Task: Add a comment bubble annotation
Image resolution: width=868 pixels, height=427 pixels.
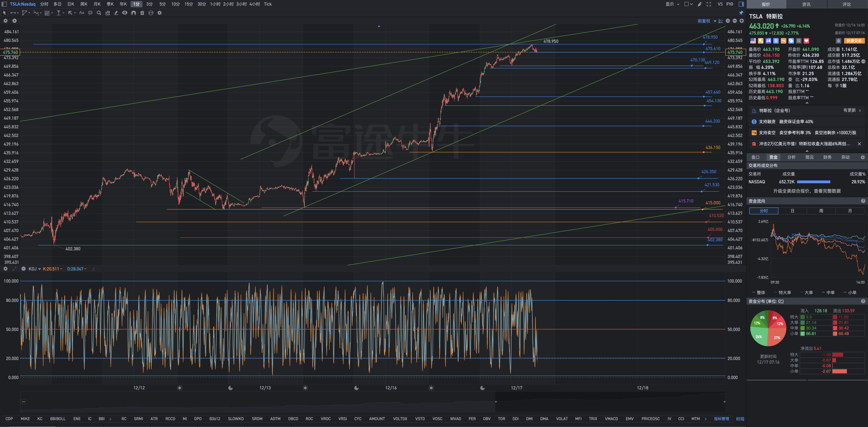Action: coord(90,13)
